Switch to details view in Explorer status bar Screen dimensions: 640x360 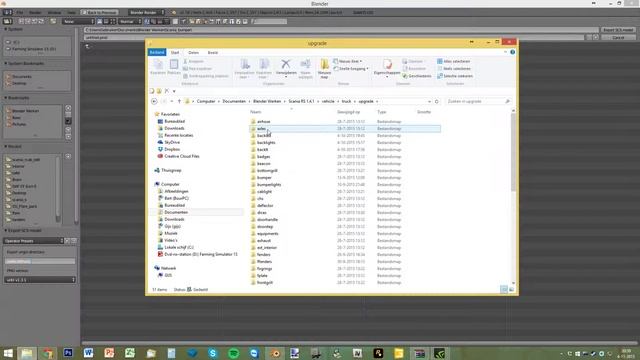(x=504, y=289)
